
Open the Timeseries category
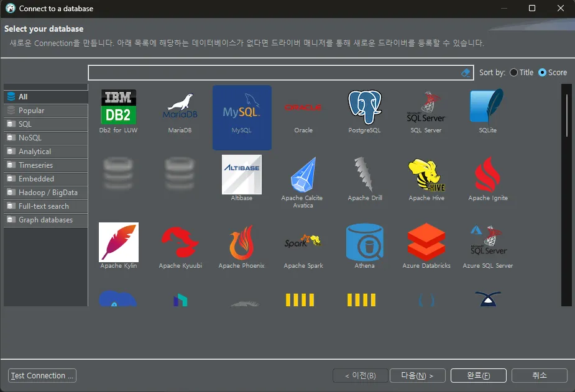point(46,165)
